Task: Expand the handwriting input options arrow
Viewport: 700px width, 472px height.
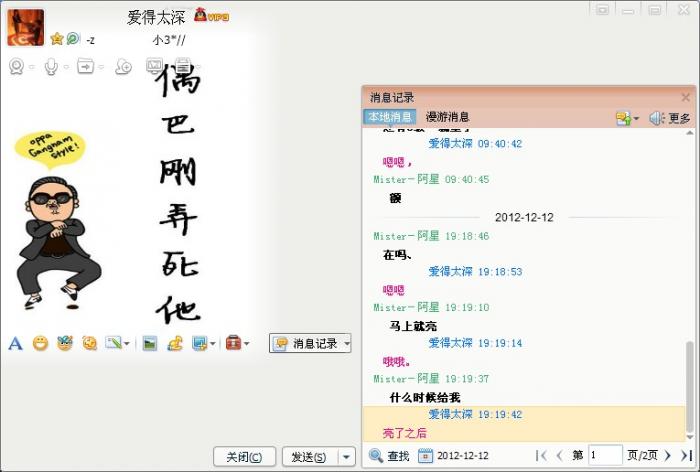Action: 127,343
